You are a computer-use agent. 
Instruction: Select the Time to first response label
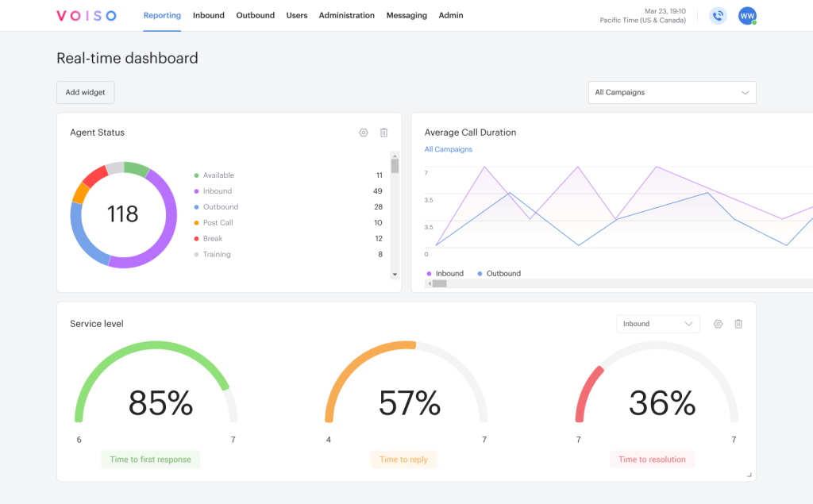click(150, 460)
